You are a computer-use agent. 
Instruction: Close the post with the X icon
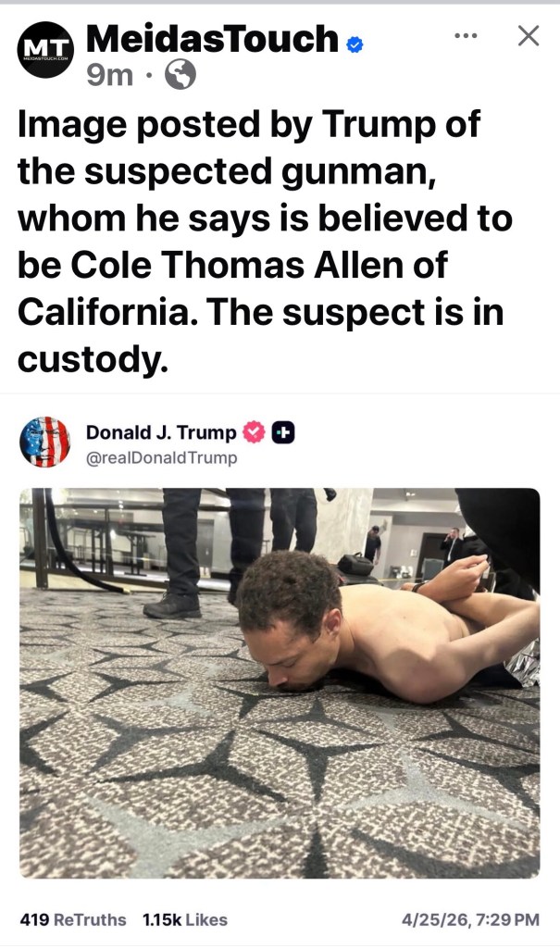529,36
